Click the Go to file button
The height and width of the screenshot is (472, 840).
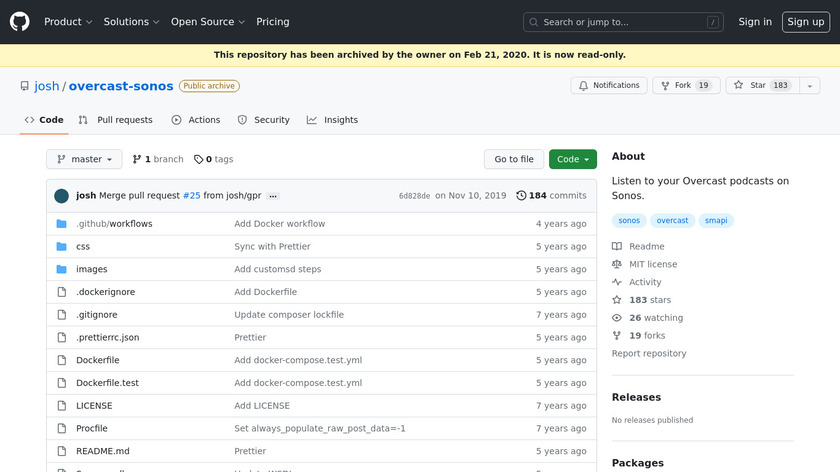coord(514,159)
